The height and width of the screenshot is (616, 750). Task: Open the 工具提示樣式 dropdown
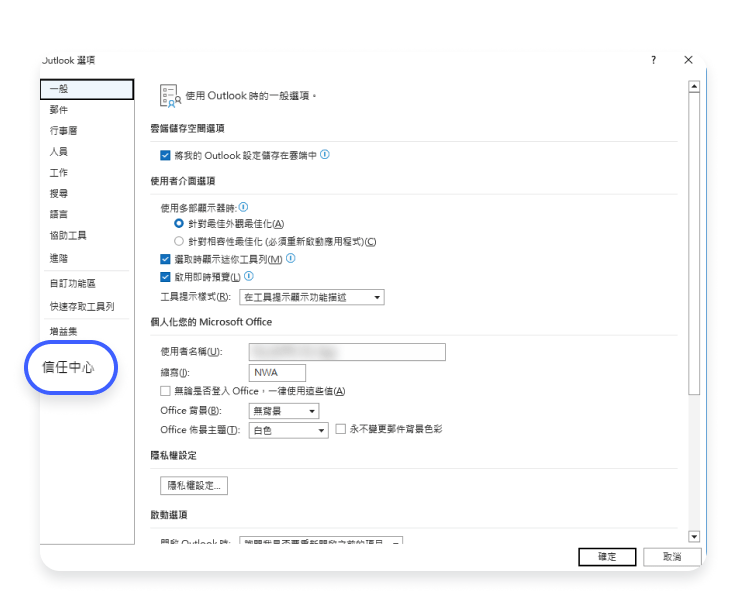312,297
